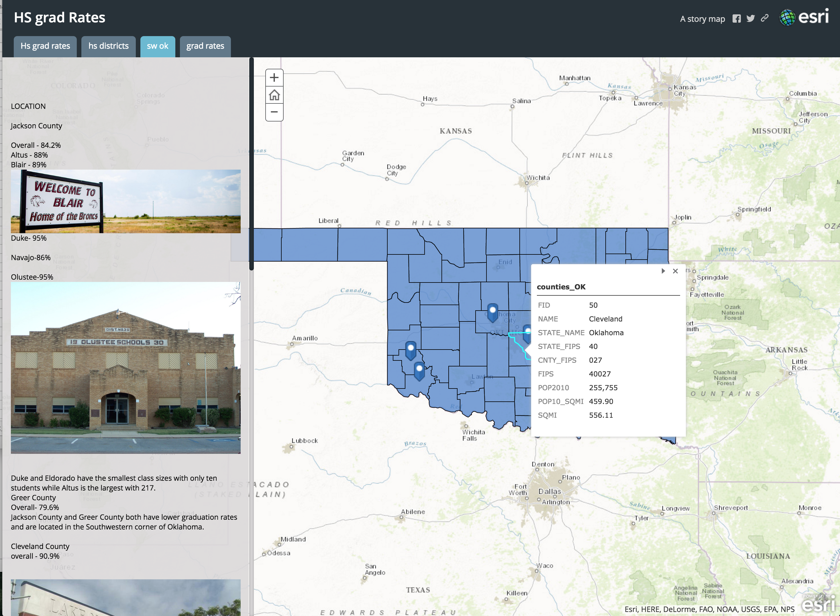This screenshot has width=840, height=616.
Task: Click the counties_OK popup title
Action: pos(561,287)
